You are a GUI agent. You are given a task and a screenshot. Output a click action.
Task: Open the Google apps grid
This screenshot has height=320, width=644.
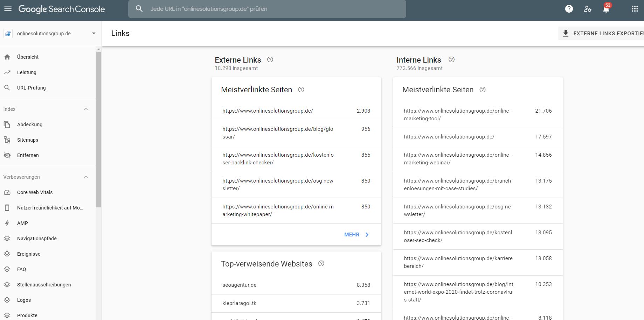point(635,9)
